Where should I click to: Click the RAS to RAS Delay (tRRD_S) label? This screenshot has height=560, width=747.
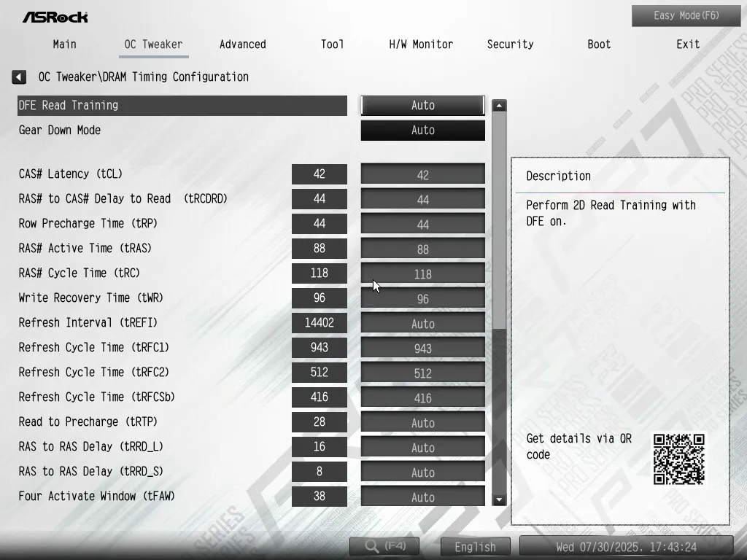tap(91, 471)
